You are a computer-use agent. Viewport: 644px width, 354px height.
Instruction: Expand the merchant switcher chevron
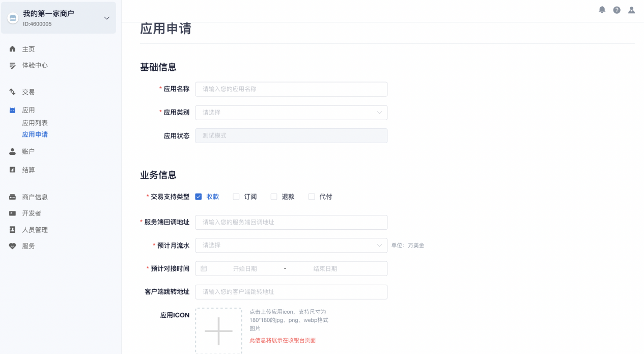[106, 18]
